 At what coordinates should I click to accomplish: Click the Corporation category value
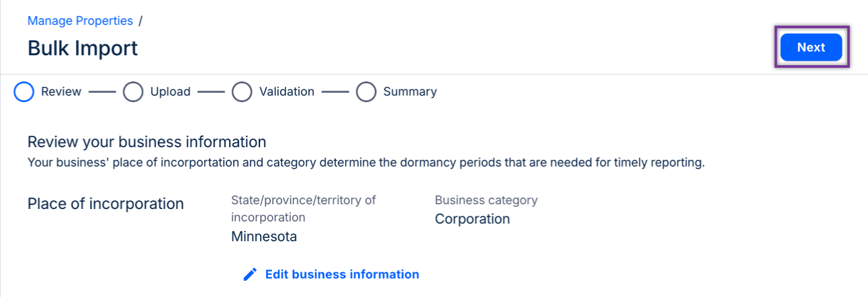pos(472,219)
